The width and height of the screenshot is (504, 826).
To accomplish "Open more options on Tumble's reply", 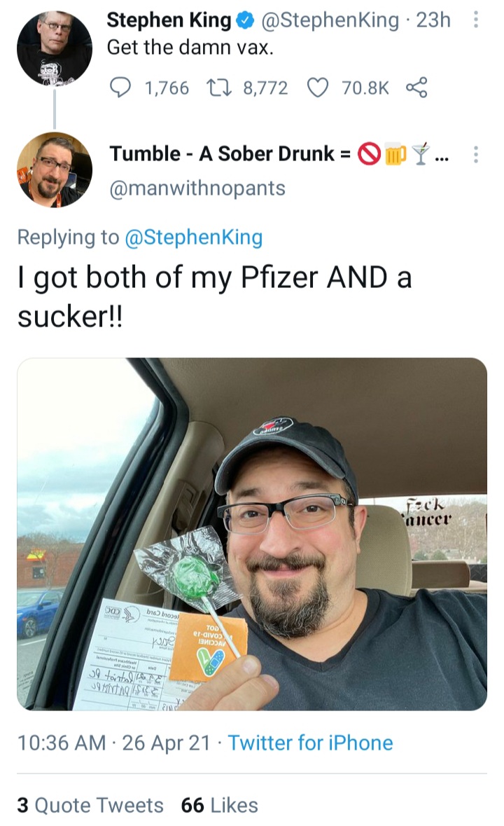I will click(475, 154).
